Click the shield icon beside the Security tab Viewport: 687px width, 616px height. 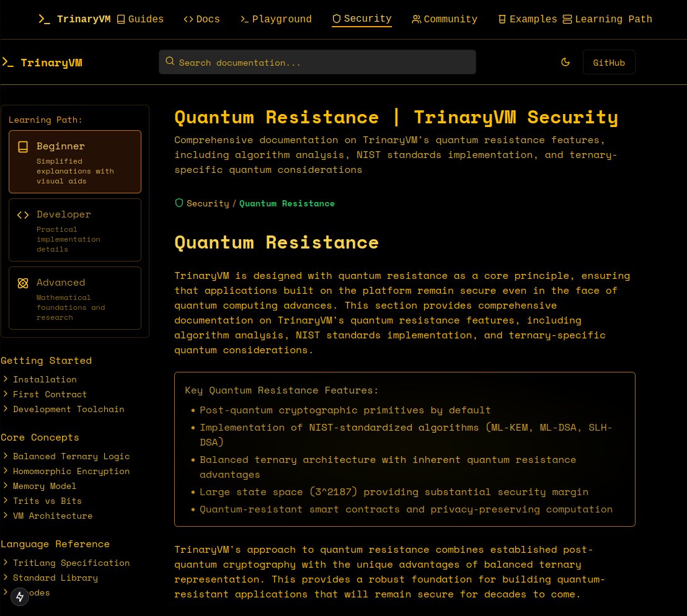click(x=337, y=19)
